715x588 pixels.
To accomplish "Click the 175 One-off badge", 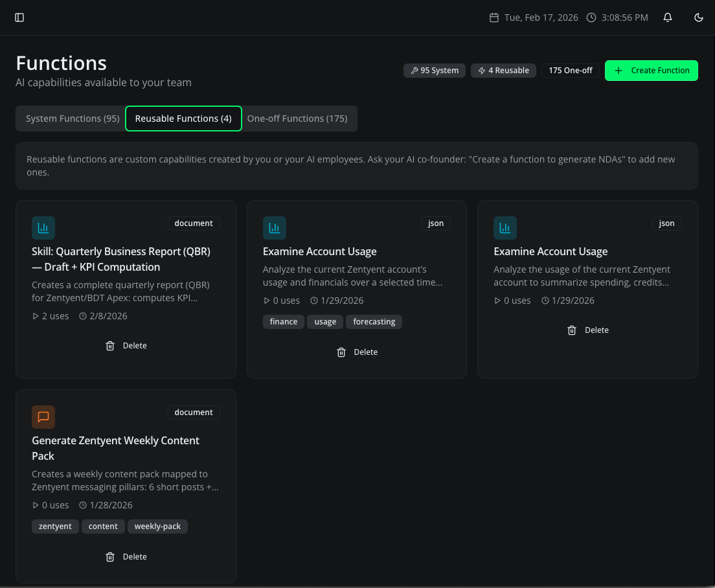I will tap(570, 71).
